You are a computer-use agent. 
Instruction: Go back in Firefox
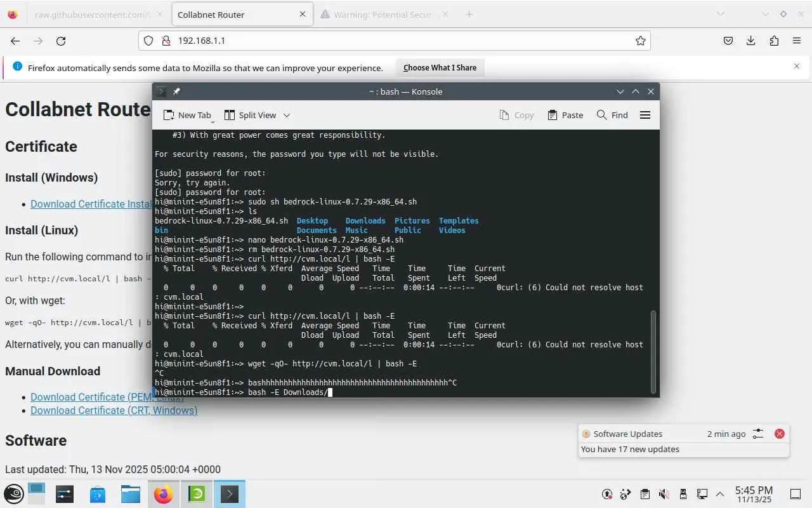(15, 41)
